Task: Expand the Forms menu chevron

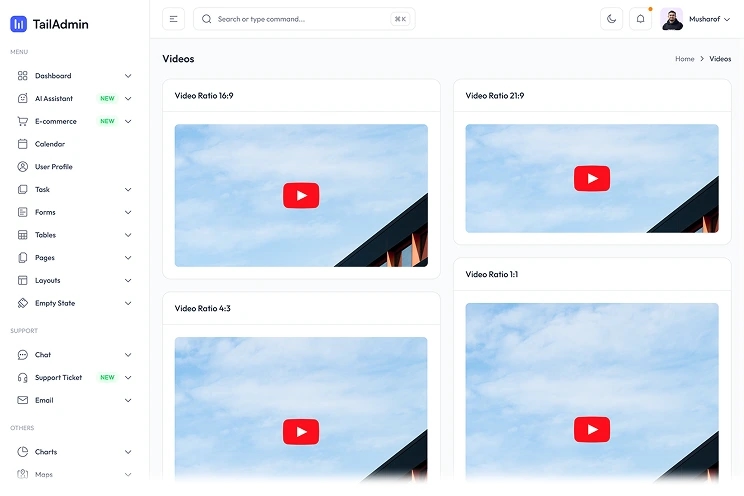Action: coord(128,213)
